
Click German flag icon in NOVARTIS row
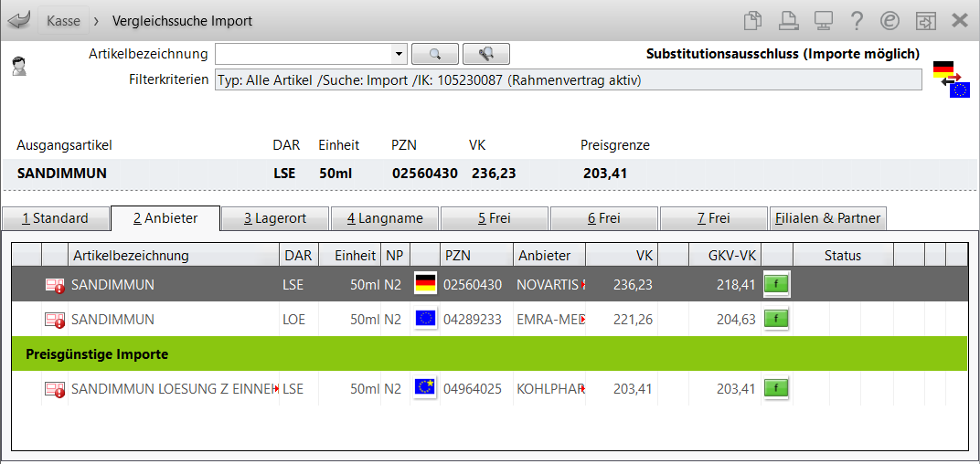coord(426,284)
